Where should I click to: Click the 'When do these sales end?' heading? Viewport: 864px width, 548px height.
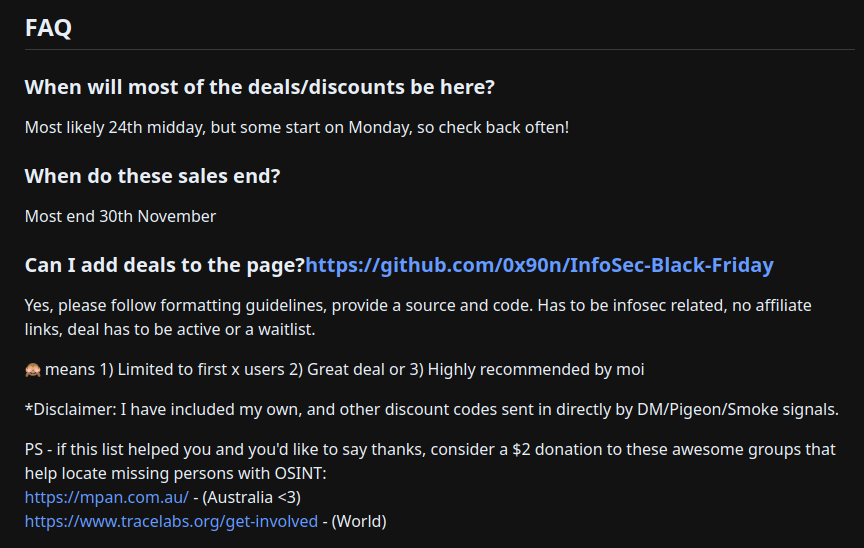pos(152,176)
